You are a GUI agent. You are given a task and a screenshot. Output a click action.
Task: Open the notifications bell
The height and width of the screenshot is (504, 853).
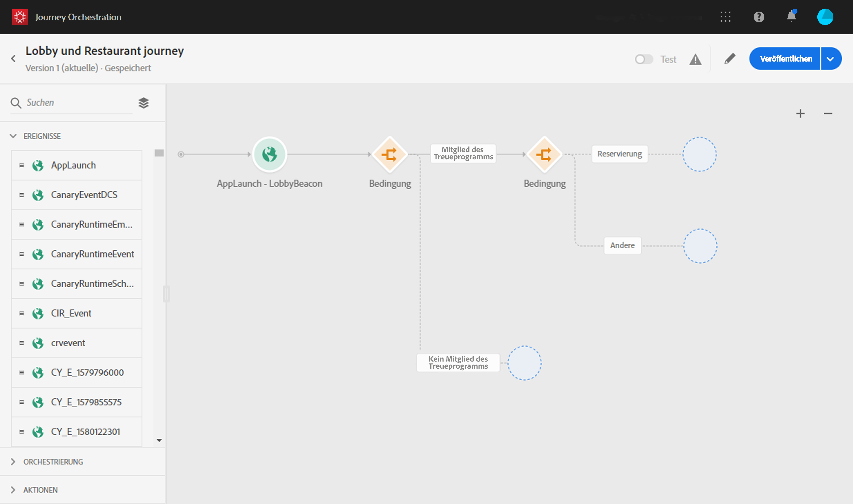[x=791, y=16]
